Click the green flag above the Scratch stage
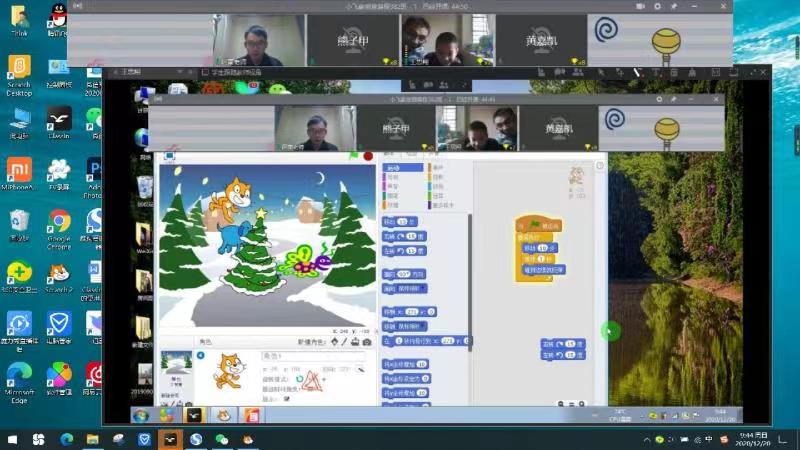Screen dimensions: 800x450 click(x=353, y=156)
